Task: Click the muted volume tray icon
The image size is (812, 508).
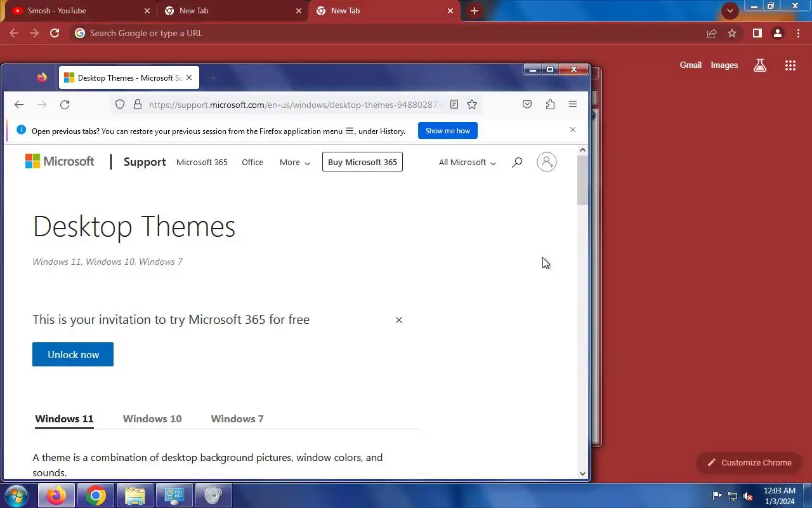Action: tap(749, 496)
